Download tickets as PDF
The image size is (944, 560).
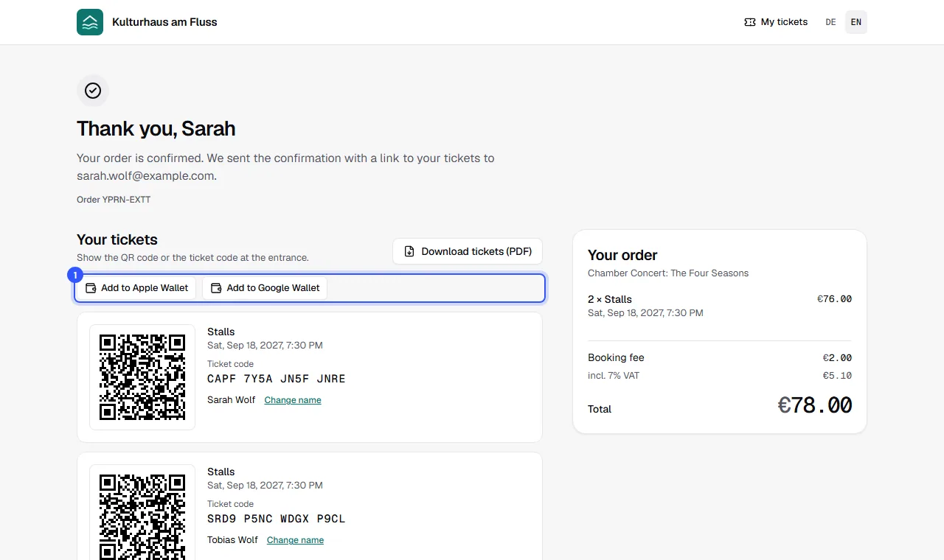468,251
